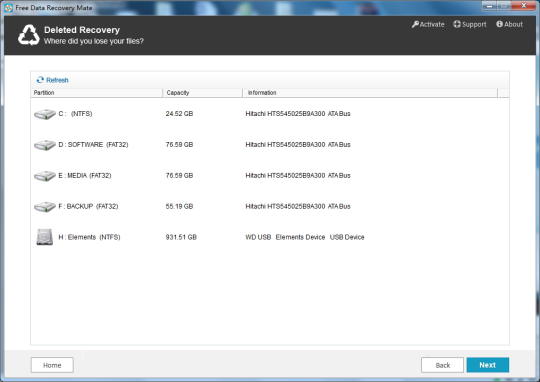Click the Hitachi info text in D: SOFTWARE row
Screen dimensions: 540x382
click(298, 145)
